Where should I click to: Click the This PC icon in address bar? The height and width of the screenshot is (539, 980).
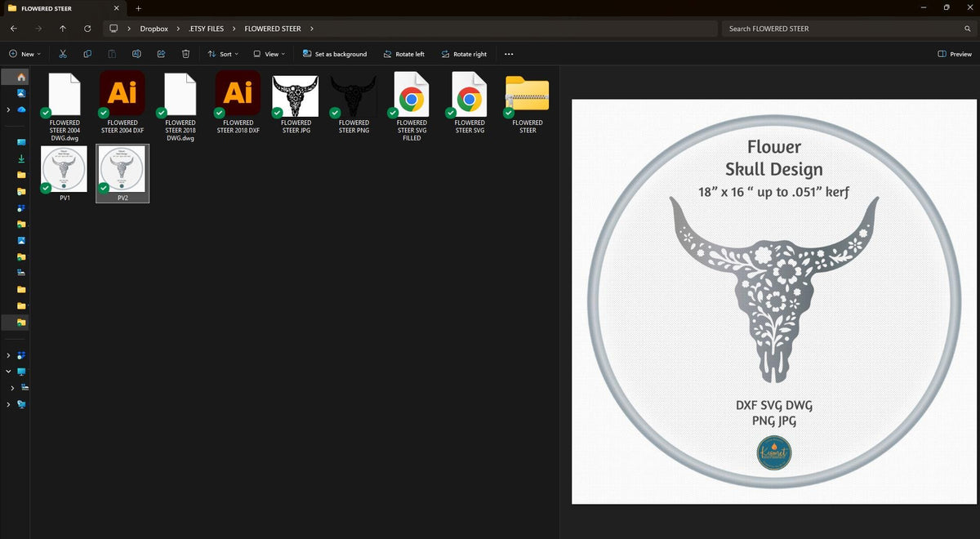coord(114,29)
